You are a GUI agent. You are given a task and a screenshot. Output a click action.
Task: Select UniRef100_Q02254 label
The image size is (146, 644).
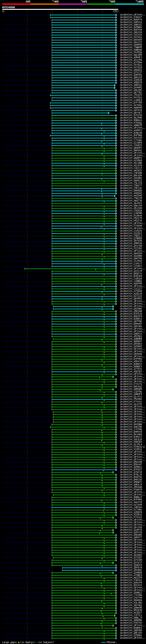pyautogui.click(x=131, y=60)
